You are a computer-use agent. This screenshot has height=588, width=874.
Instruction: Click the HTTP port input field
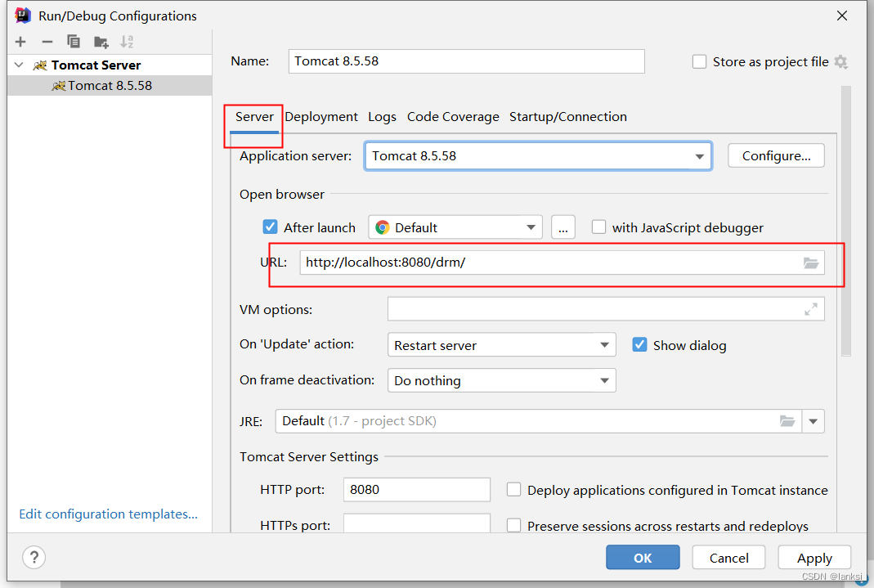[416, 489]
